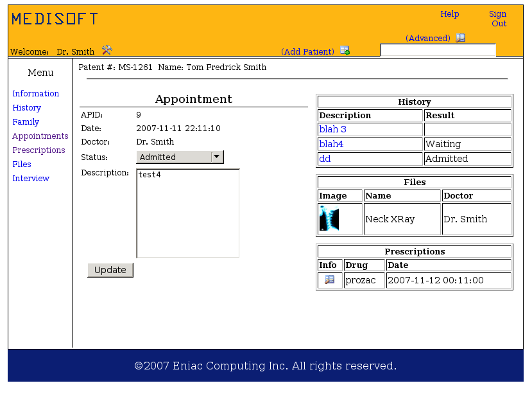
Task: Select Family in the side menu
Action: [26, 122]
